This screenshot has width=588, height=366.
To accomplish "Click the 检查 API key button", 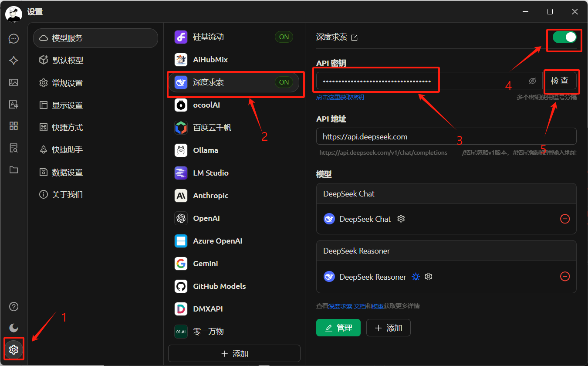I will click(x=560, y=81).
